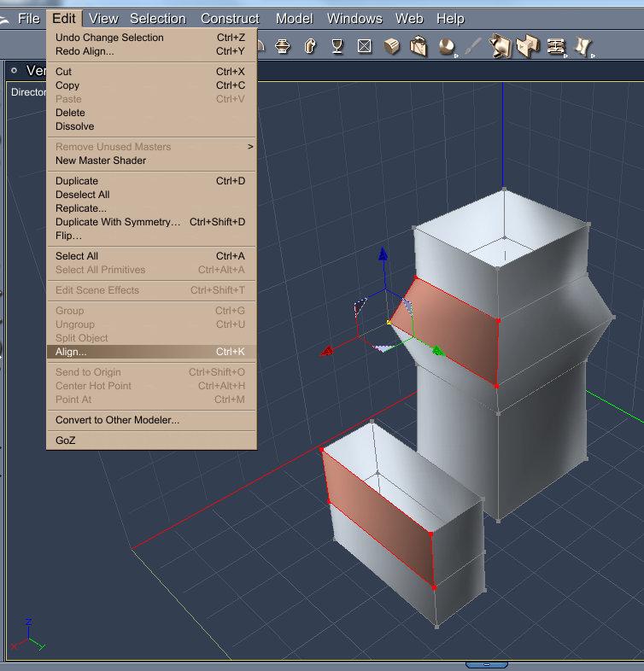Image resolution: width=644 pixels, height=671 pixels.
Task: Select the Loft tool icon in toolbar
Action: (283, 46)
